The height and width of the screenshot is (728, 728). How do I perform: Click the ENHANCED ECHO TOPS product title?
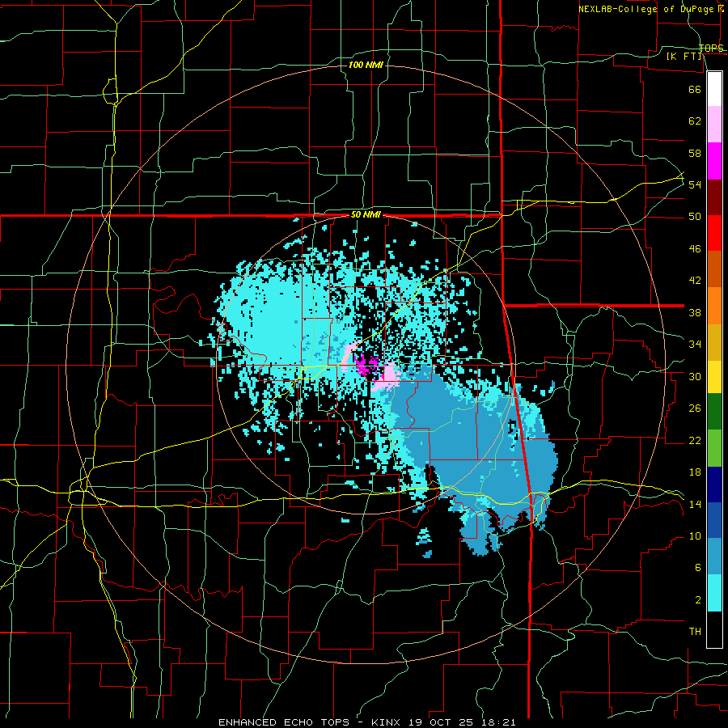tap(284, 722)
